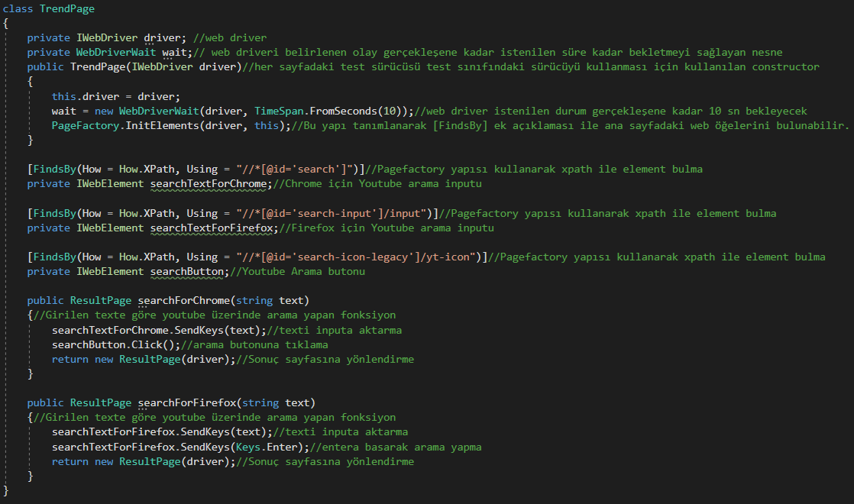Click the TrendPage class name

click(x=67, y=8)
